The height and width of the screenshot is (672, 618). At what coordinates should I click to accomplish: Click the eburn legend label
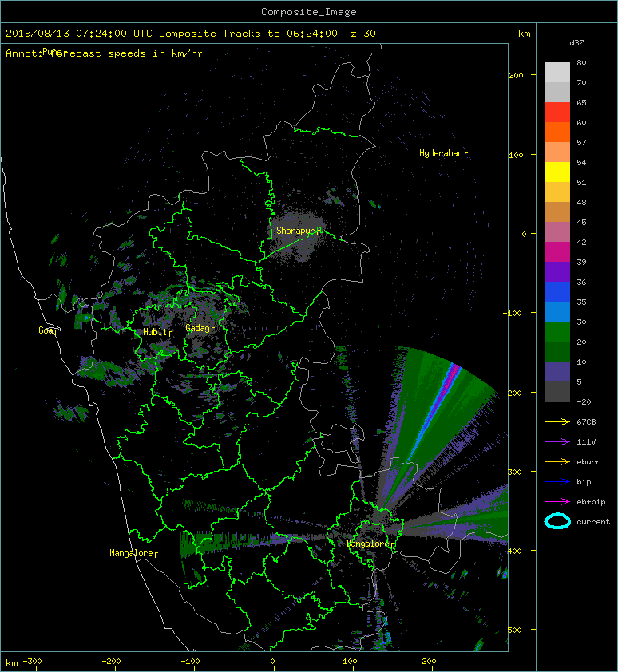588,462
